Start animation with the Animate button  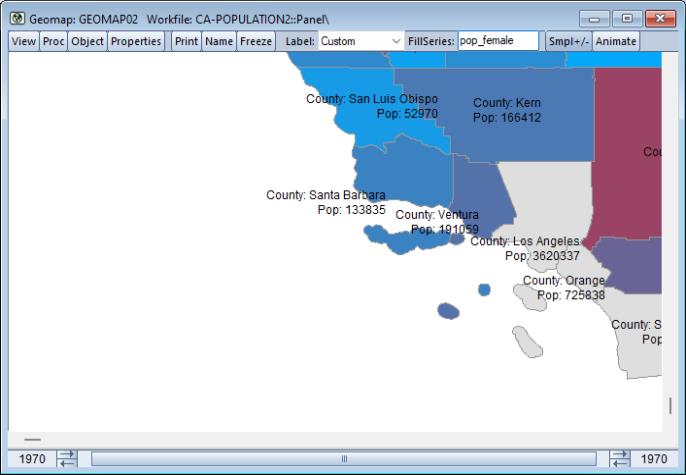coord(616,42)
